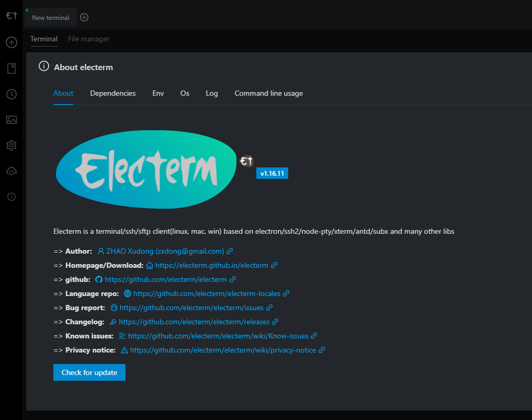Open bookmarks icon in sidebar
Image resolution: width=532 pixels, height=420 pixels.
point(12,68)
